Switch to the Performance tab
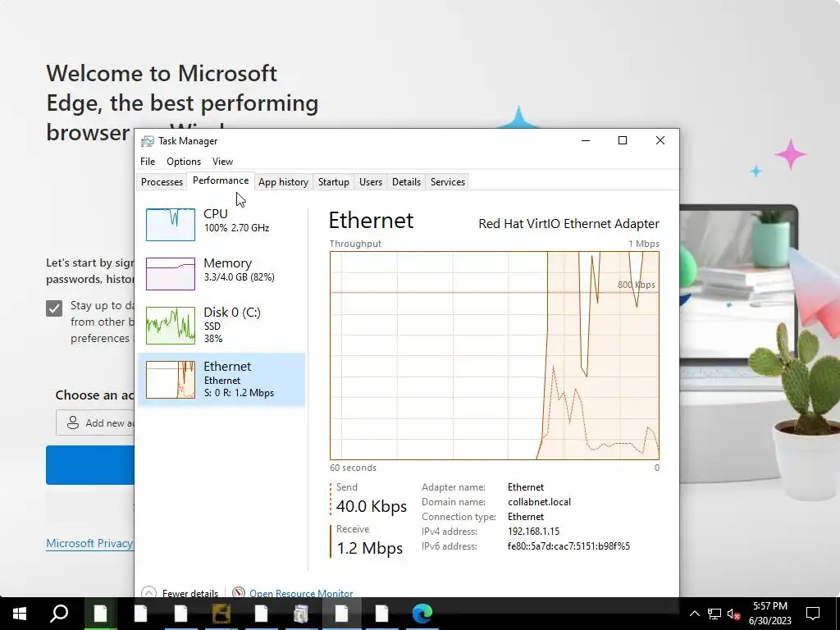The height and width of the screenshot is (630, 840). (x=221, y=180)
